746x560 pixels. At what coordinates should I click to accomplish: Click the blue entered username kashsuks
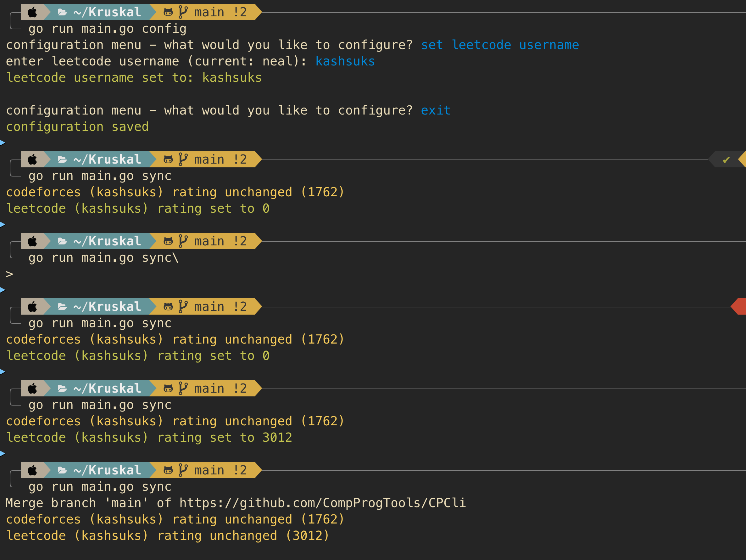point(345,61)
